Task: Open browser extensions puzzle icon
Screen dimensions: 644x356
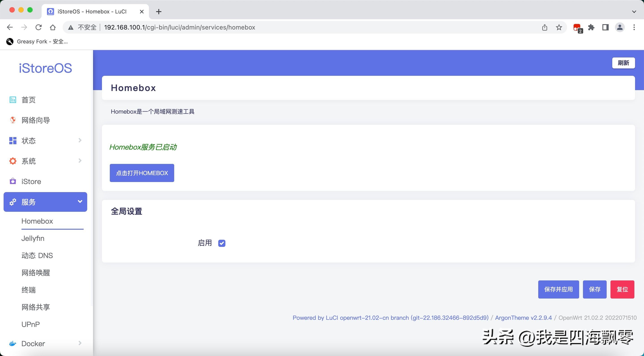Action: coord(591,27)
